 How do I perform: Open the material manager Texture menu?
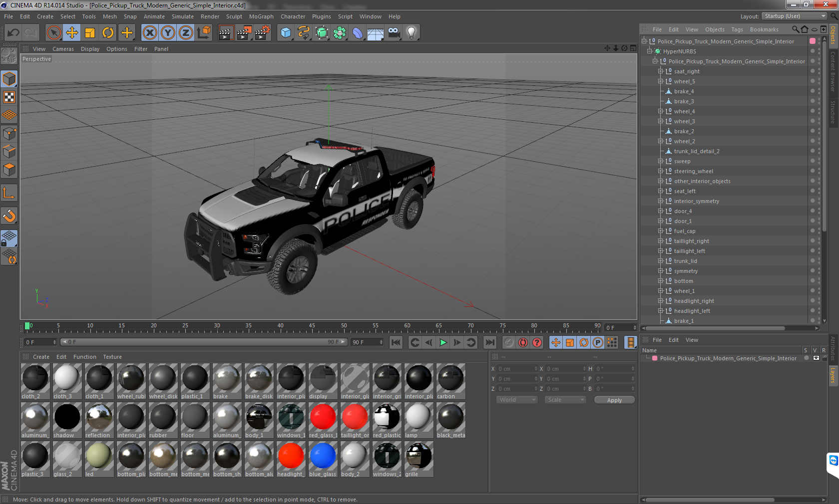[112, 357]
